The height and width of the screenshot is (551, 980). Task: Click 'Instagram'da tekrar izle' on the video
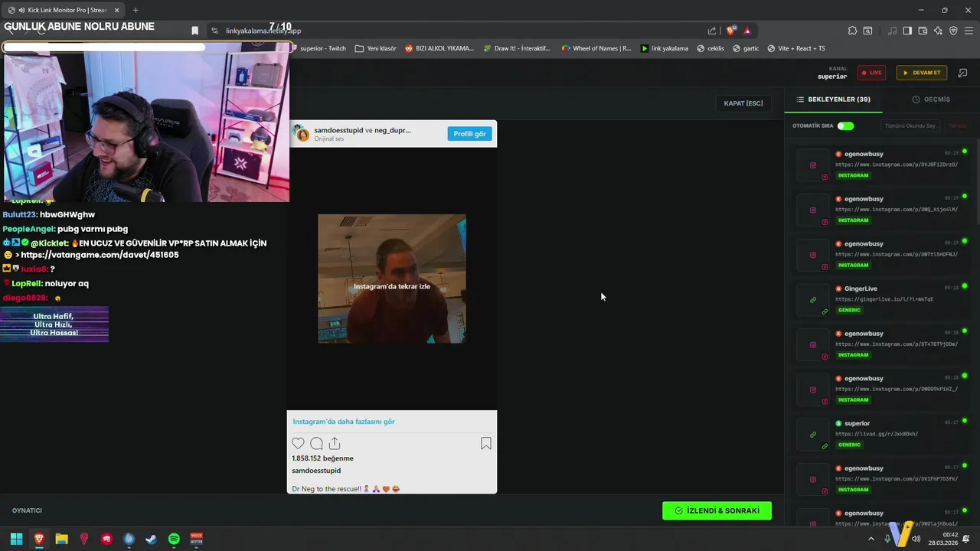(392, 286)
